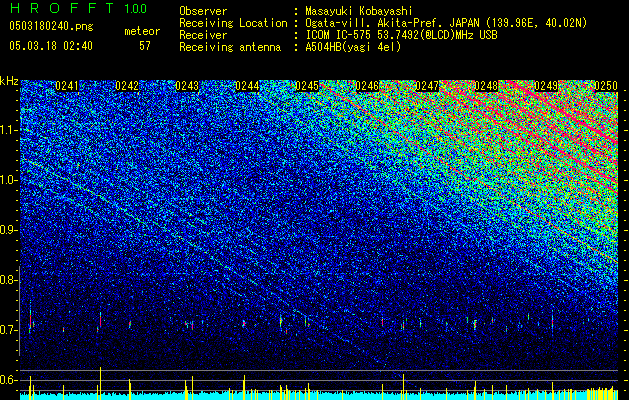Click the 0250 time marker
629x400 pixels.
(606, 86)
